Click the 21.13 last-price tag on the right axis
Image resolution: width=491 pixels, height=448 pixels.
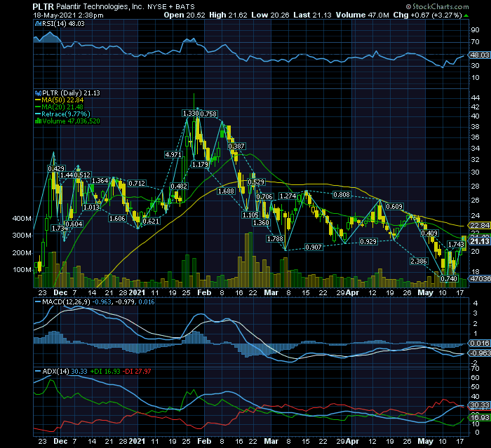point(479,241)
